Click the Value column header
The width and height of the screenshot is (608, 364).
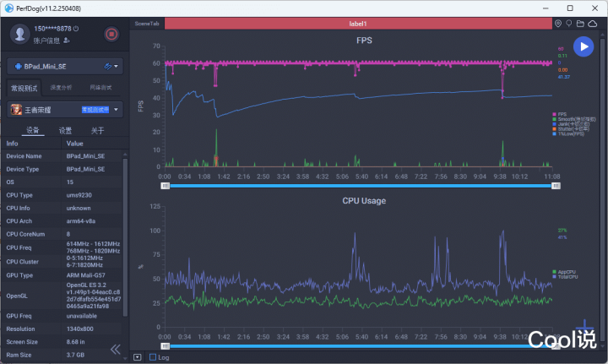click(x=75, y=144)
